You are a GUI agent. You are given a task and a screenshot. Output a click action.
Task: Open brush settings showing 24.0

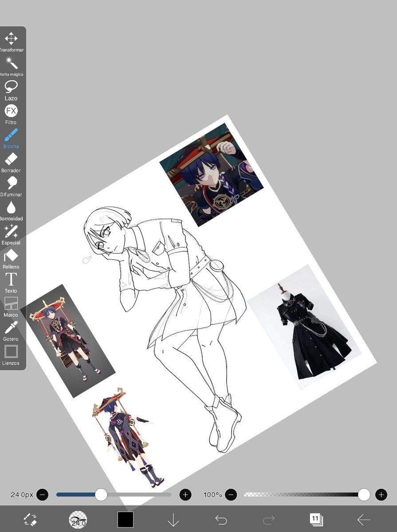pyautogui.click(x=78, y=520)
